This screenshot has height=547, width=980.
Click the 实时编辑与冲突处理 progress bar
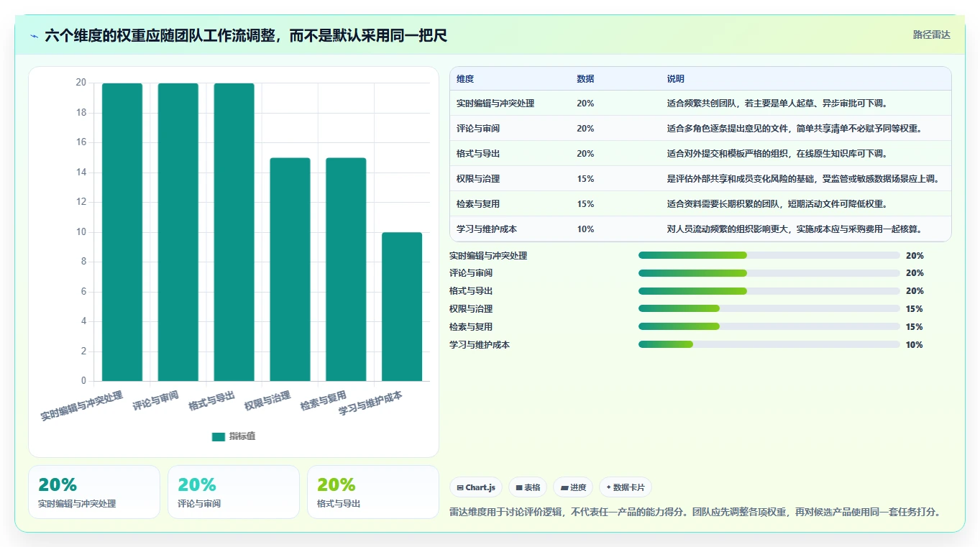point(769,255)
